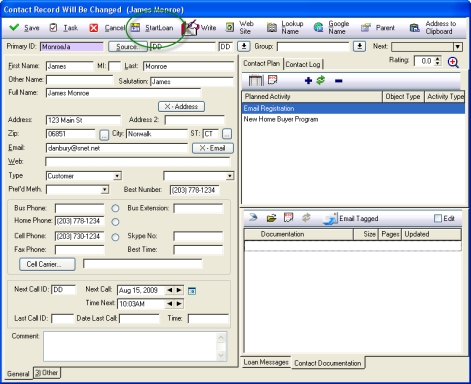Switch to 3) Other tab

(47, 373)
